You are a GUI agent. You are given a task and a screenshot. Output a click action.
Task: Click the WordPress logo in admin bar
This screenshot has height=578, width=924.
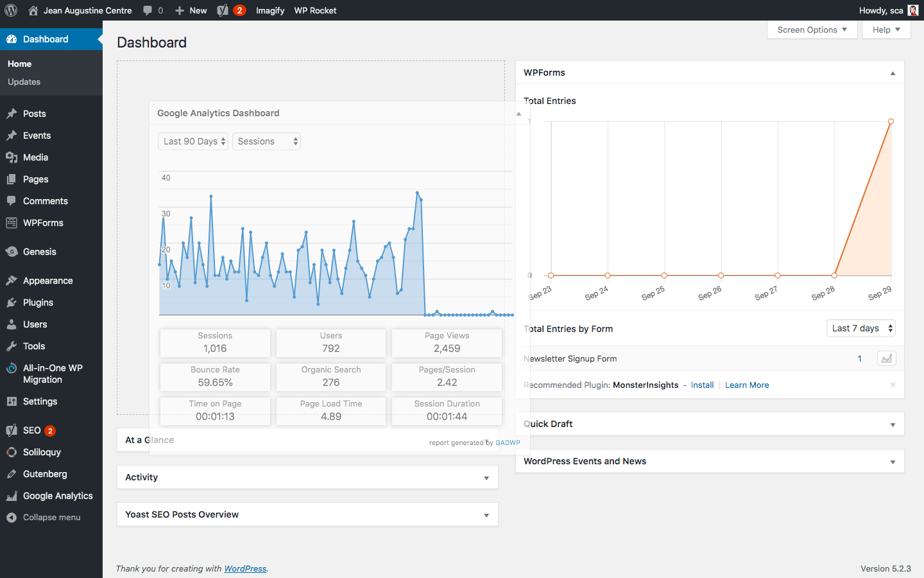click(x=11, y=10)
